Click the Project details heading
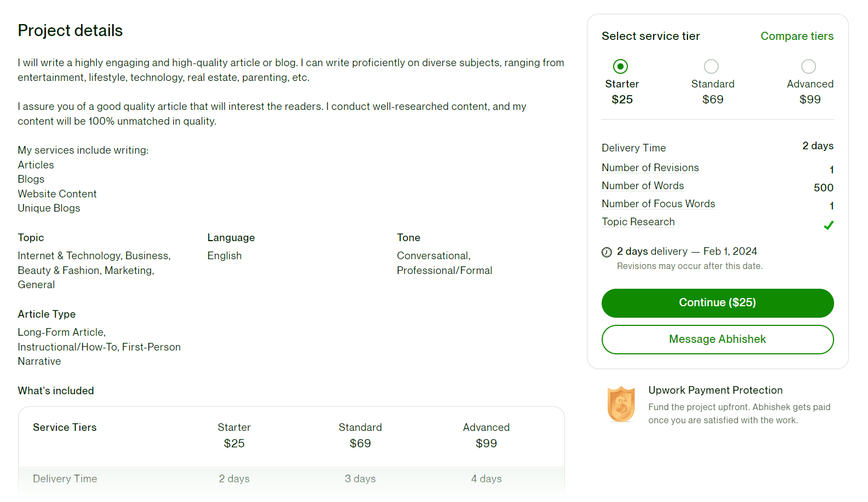This screenshot has height=502, width=868. coord(70,31)
